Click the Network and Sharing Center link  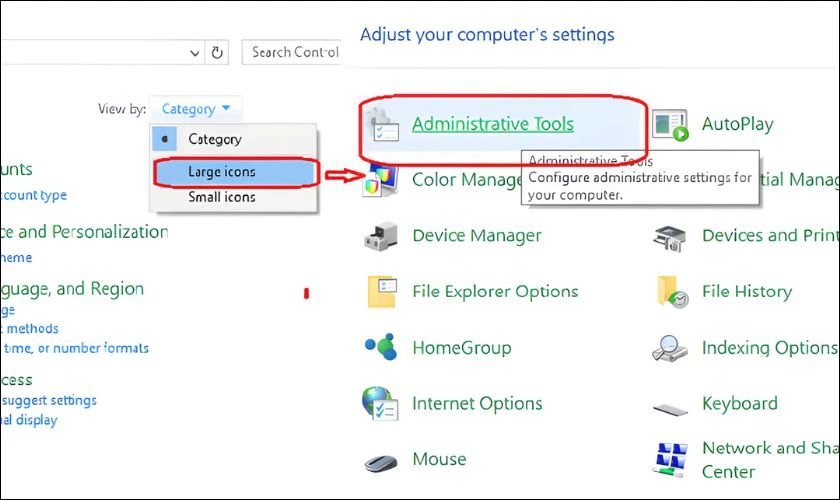tap(770, 459)
